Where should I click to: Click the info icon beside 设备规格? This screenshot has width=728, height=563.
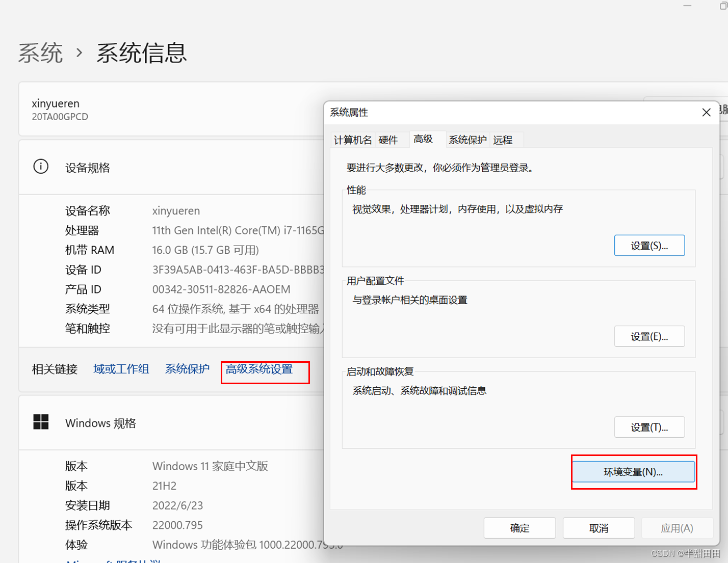41,167
